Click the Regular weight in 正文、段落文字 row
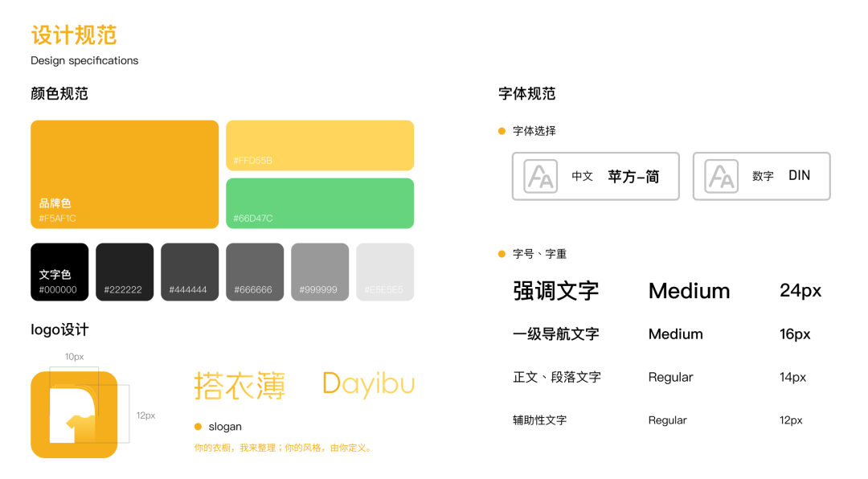The width and height of the screenshot is (868, 479). pyautogui.click(x=671, y=377)
